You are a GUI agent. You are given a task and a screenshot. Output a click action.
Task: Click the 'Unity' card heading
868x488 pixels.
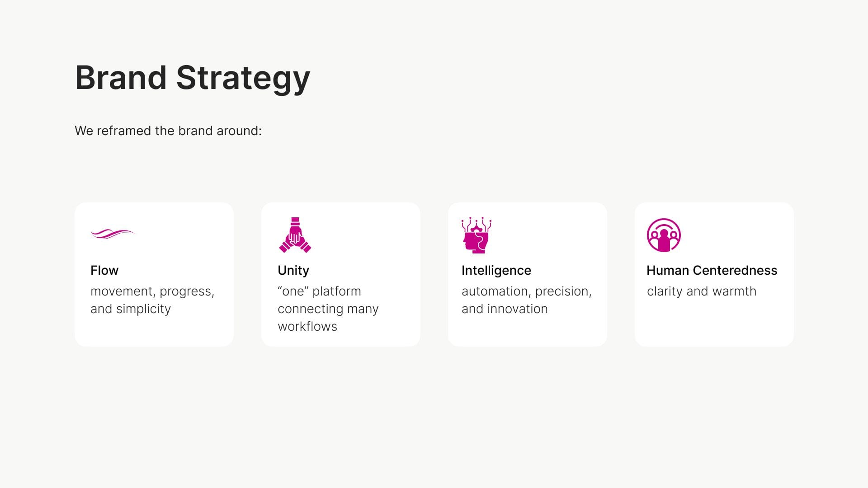[293, 270]
